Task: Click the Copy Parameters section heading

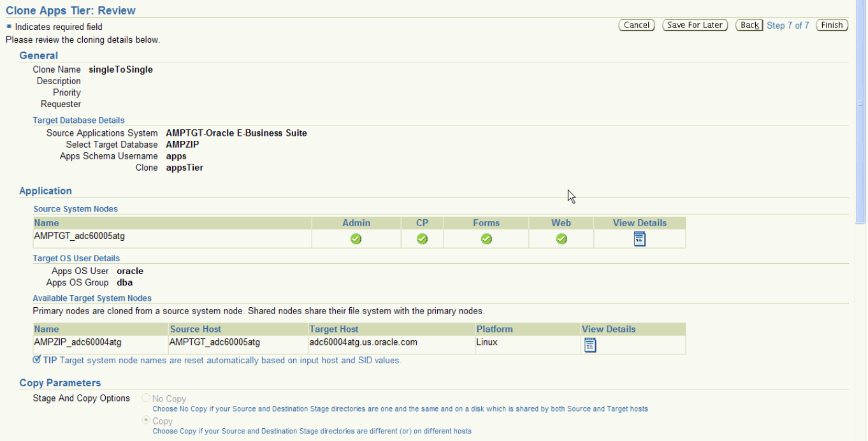Action: [x=60, y=383]
